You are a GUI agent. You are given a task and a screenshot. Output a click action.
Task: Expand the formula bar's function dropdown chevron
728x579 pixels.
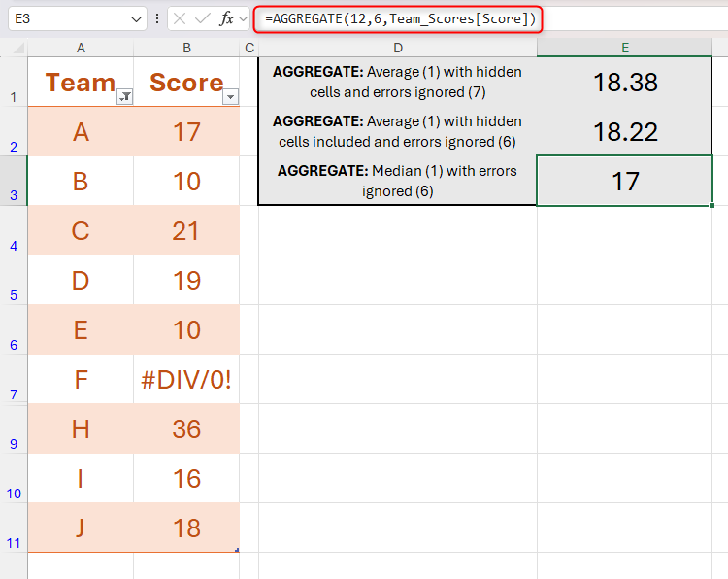pos(244,18)
